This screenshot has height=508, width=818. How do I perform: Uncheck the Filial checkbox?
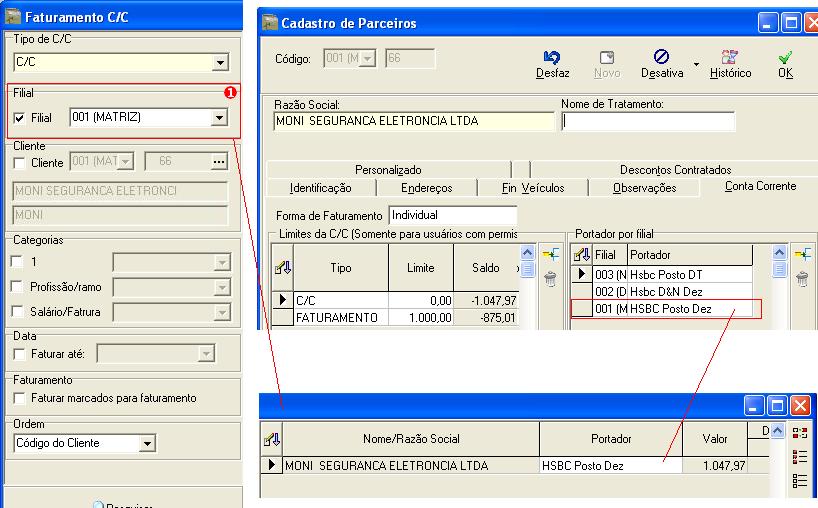pos(20,118)
